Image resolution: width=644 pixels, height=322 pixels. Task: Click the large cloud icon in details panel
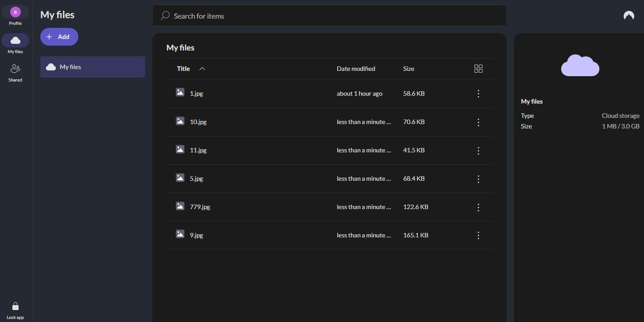(580, 66)
